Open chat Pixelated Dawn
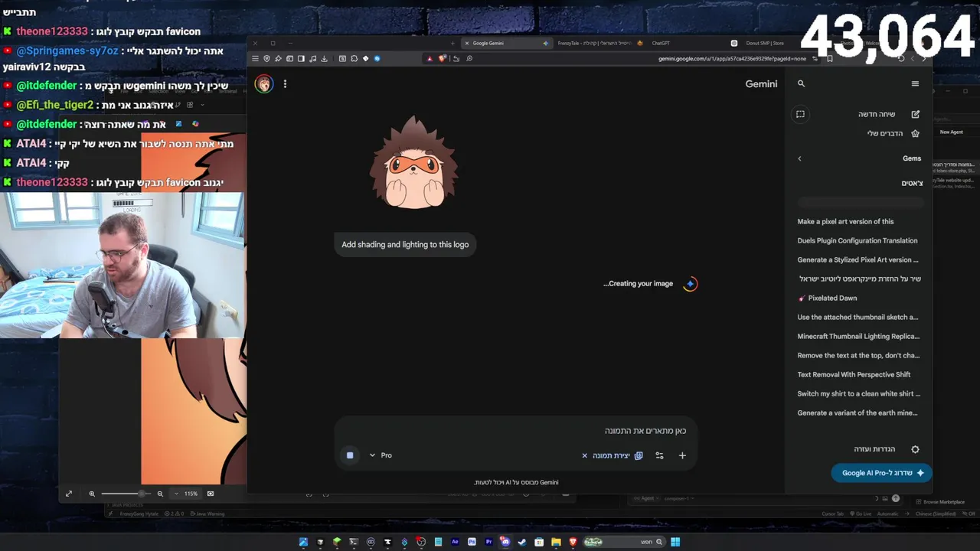Viewport: 980px width, 551px height. click(827, 298)
